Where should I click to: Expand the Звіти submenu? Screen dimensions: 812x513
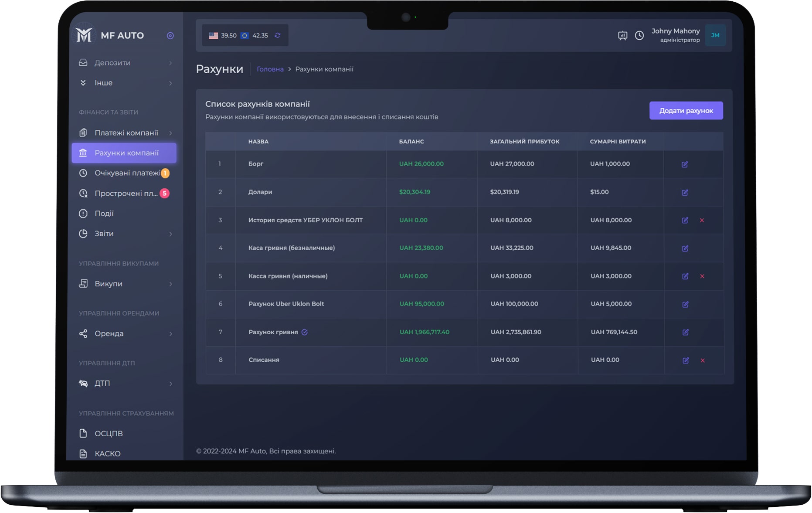170,234
